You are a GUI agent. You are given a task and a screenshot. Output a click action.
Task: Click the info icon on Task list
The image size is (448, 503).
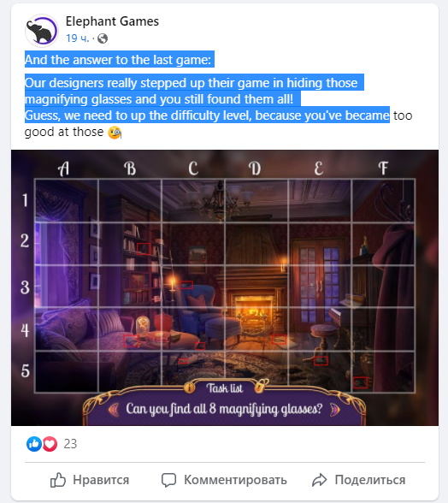[190, 388]
